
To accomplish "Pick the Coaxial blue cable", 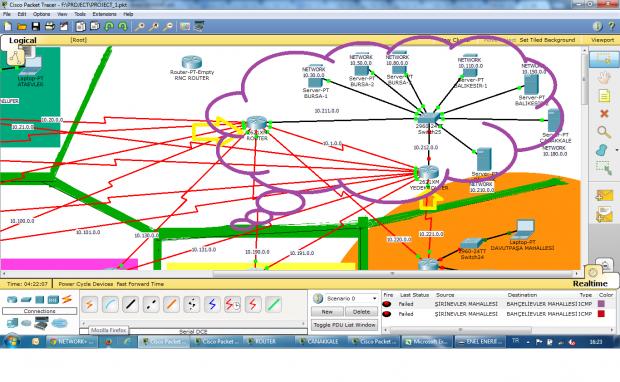I will coord(212,304).
